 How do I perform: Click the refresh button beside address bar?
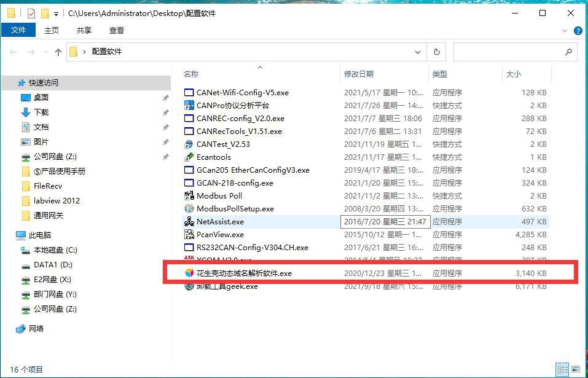tap(436, 52)
